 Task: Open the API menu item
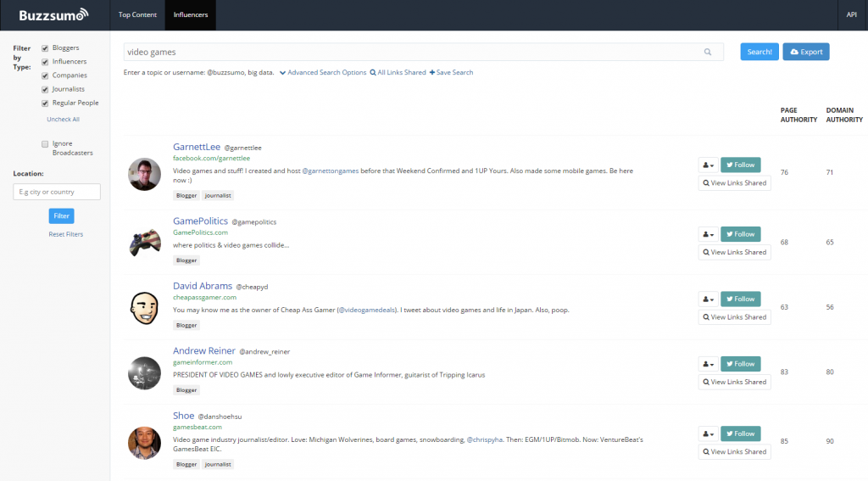[851, 15]
